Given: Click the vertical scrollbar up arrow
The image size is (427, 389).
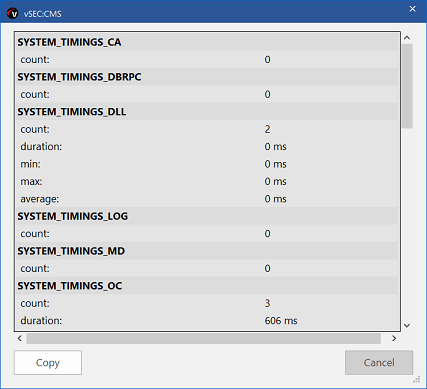Looking at the screenshot, I should tap(407, 38).
